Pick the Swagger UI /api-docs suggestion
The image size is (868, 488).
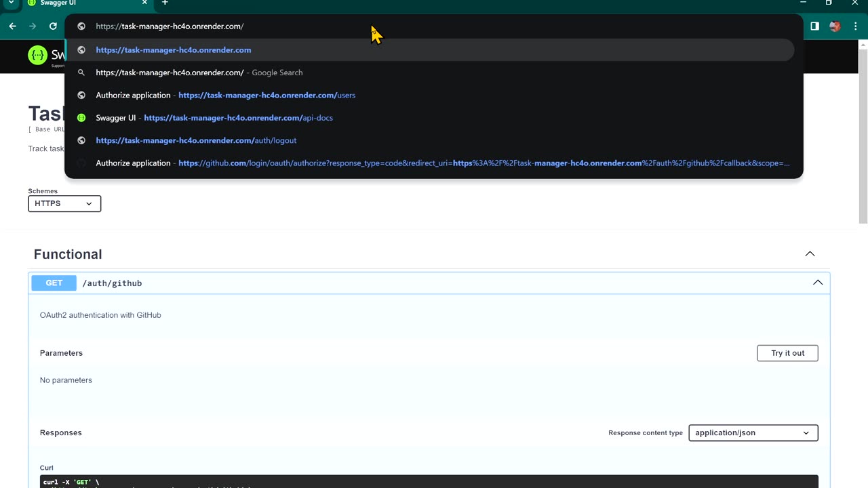[430, 118]
